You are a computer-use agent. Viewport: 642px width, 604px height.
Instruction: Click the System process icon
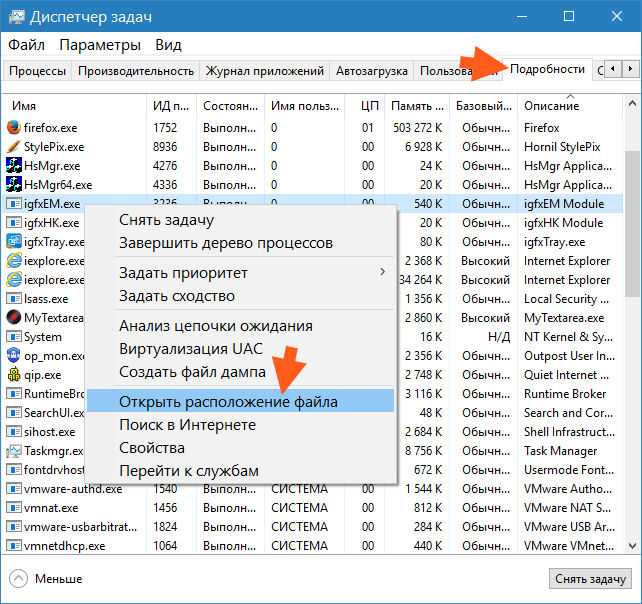(14, 337)
